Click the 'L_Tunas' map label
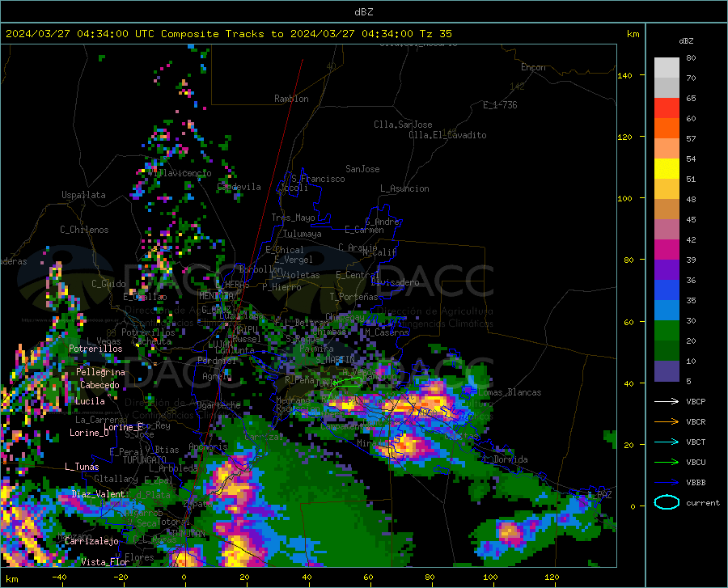 (82, 467)
